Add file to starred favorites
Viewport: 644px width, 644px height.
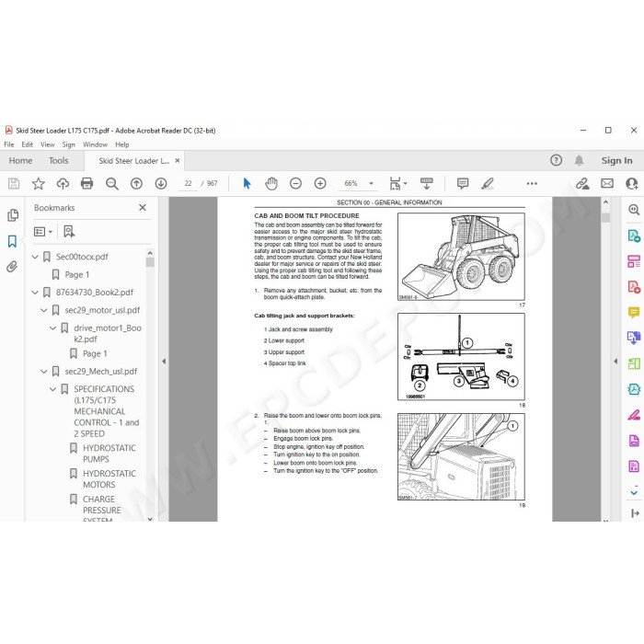click(39, 184)
